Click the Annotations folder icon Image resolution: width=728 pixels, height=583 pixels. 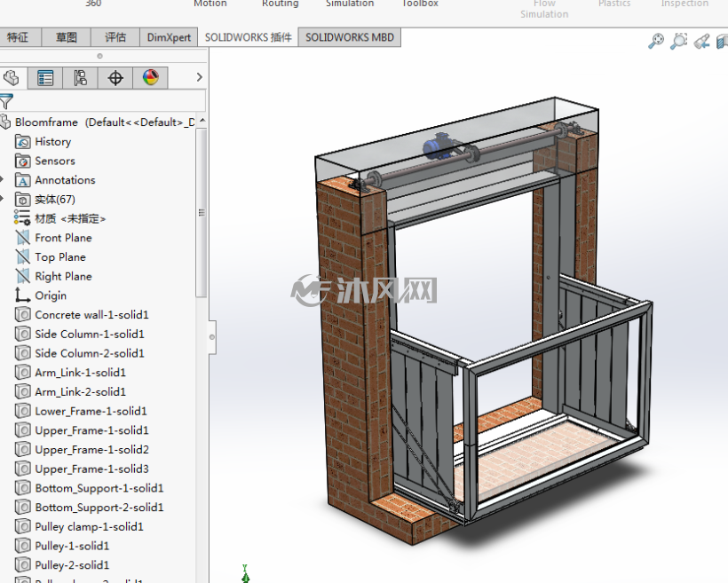click(23, 180)
